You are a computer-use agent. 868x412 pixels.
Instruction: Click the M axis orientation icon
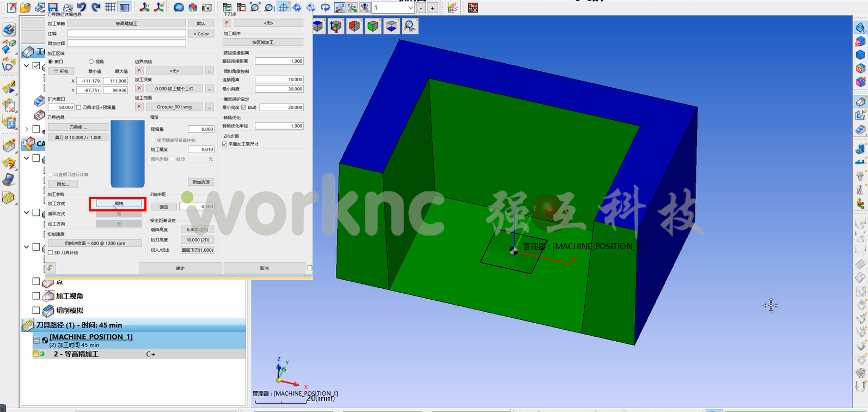pos(159,7)
